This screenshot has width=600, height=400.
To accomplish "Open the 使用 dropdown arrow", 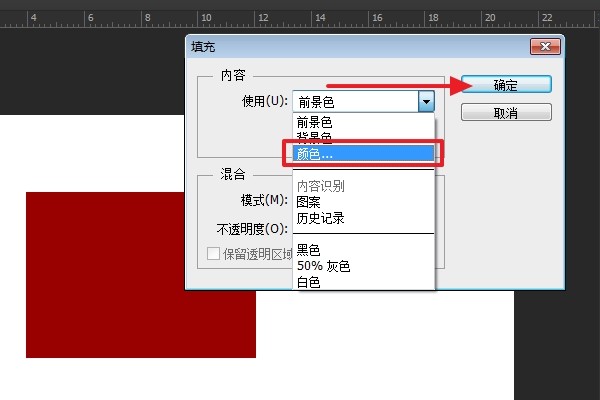I will click(x=426, y=102).
